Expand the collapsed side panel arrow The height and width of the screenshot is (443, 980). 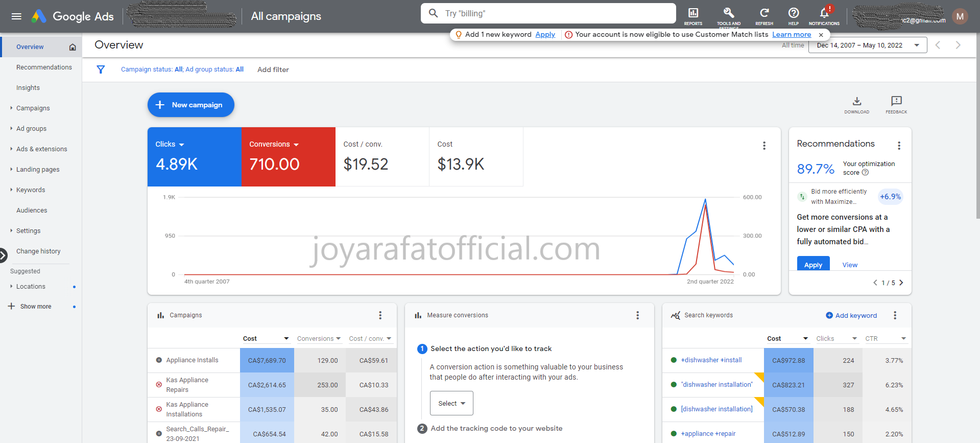coord(3,255)
